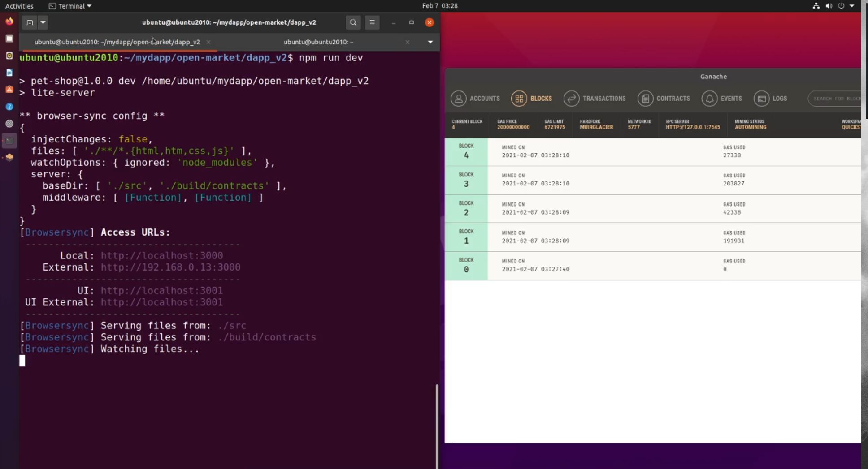This screenshot has width=868, height=469.
Task: Switch to the Blocks tab in Ganache
Action: [532, 99]
